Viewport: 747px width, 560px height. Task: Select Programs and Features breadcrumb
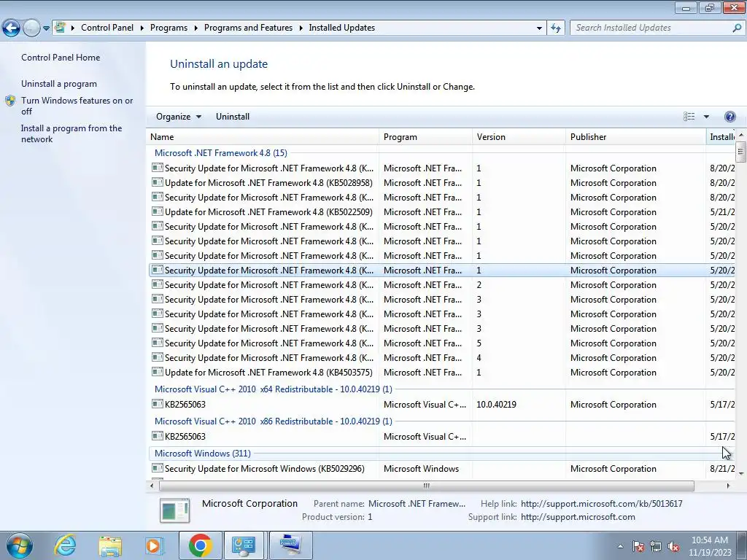click(248, 28)
